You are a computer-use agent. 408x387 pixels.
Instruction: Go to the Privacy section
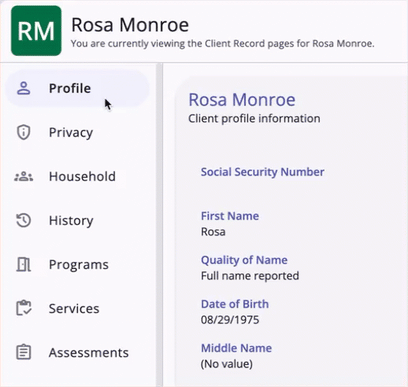coord(77,132)
